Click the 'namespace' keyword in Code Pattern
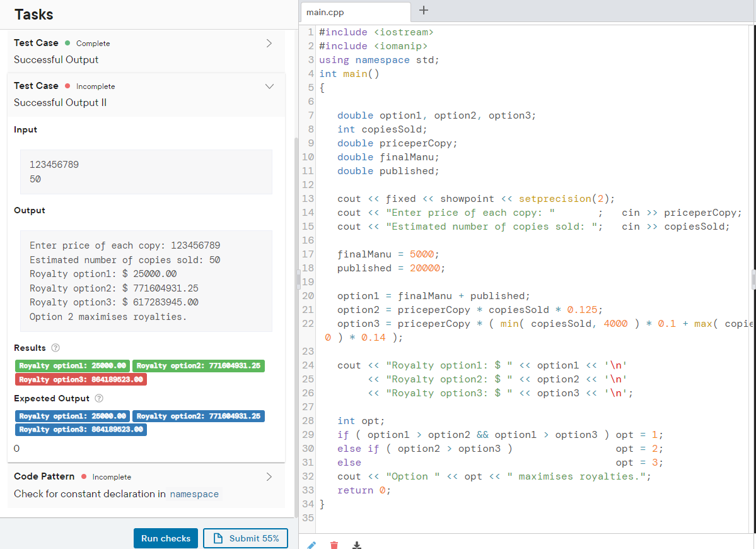This screenshot has width=756, height=549. pyautogui.click(x=194, y=494)
